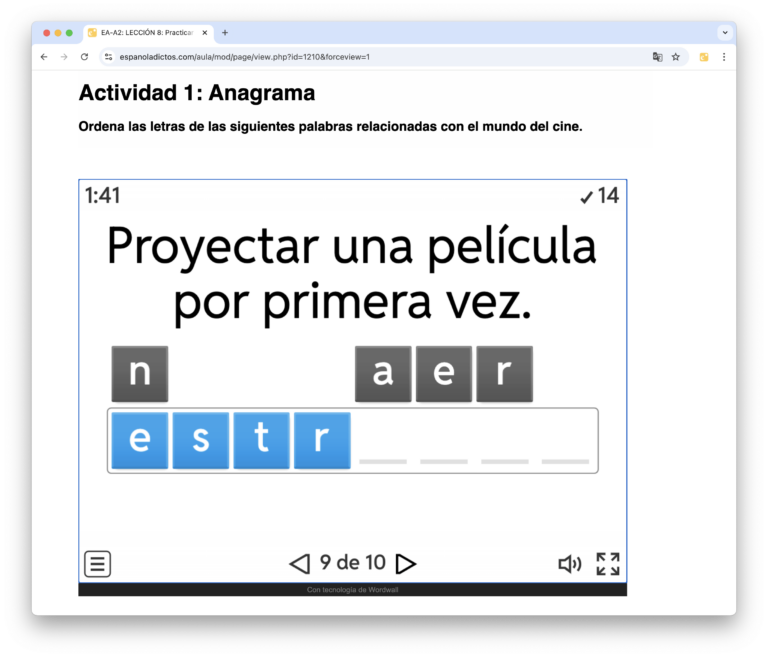The image size is (768, 657).
Task: Enter fullscreen mode for the game
Action: click(608, 564)
